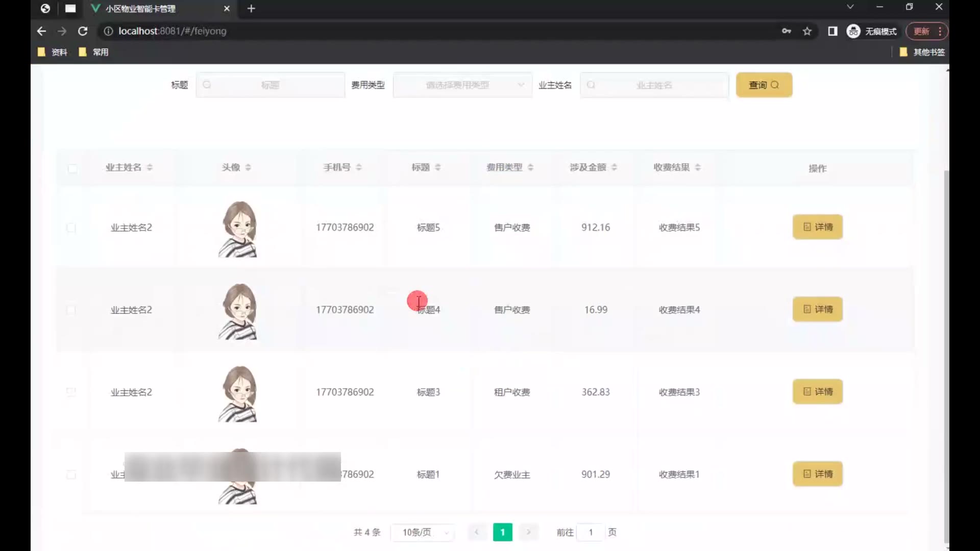Open 详情 for the 标题4 row
980x551 pixels.
pos(817,309)
